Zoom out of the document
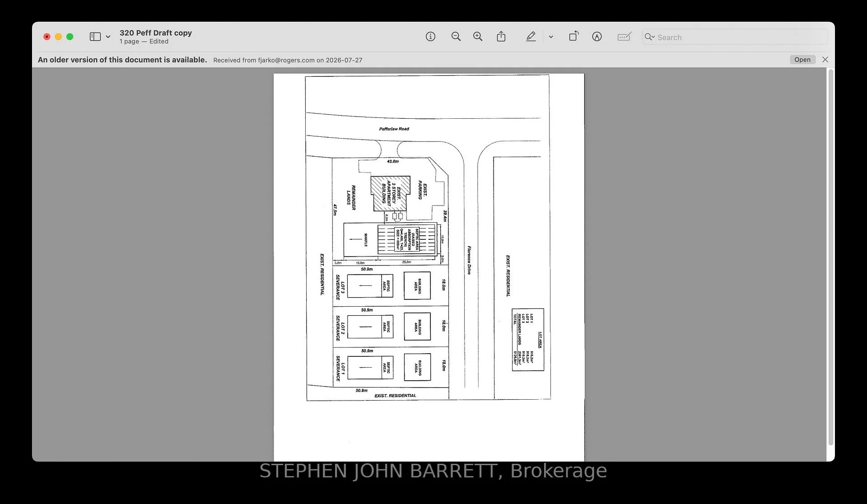 coord(456,37)
